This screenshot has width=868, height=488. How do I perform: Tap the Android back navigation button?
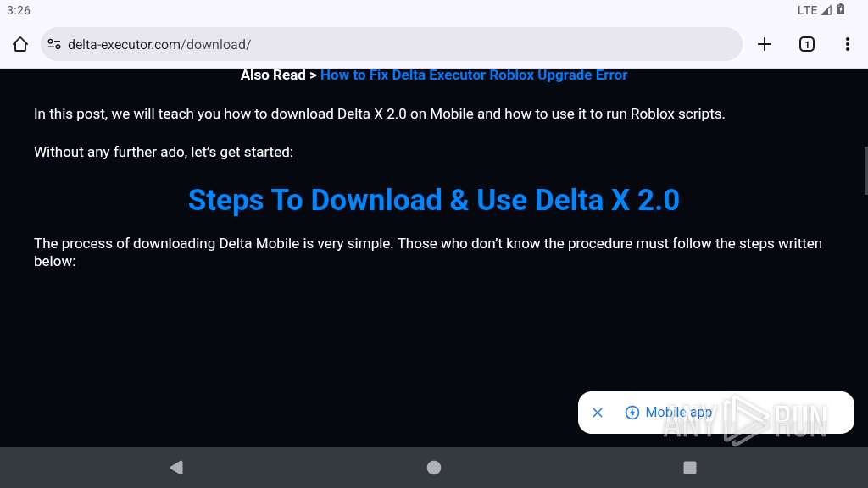tap(176, 468)
